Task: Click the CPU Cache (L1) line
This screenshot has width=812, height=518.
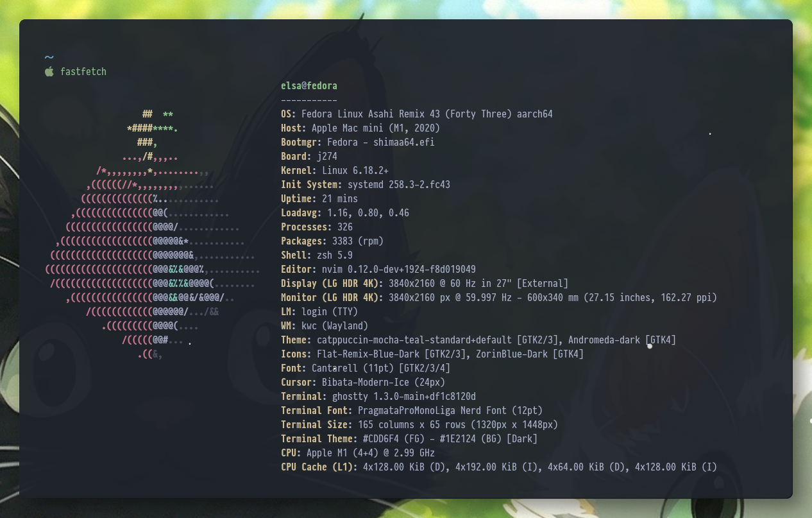Action: [x=499, y=467]
